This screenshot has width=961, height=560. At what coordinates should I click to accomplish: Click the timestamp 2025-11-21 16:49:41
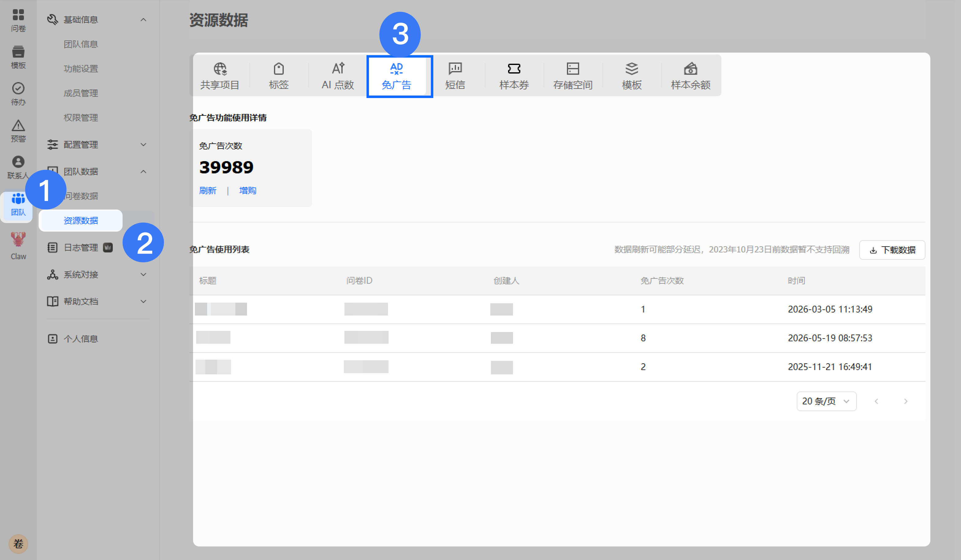[830, 367]
